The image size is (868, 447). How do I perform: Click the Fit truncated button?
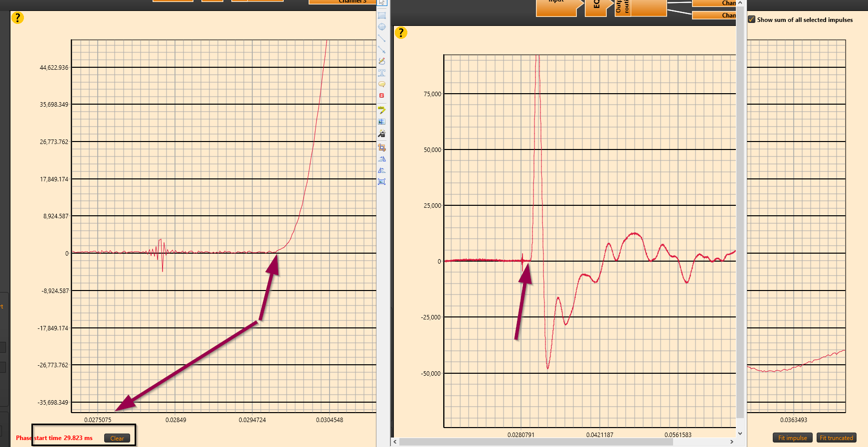coord(836,438)
